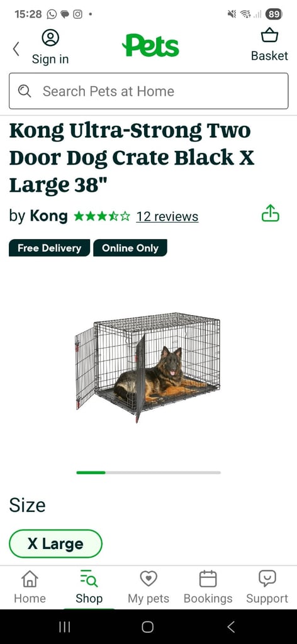297x644 pixels.
Task: Tap the back chevron arrow in header
Action: [16, 49]
